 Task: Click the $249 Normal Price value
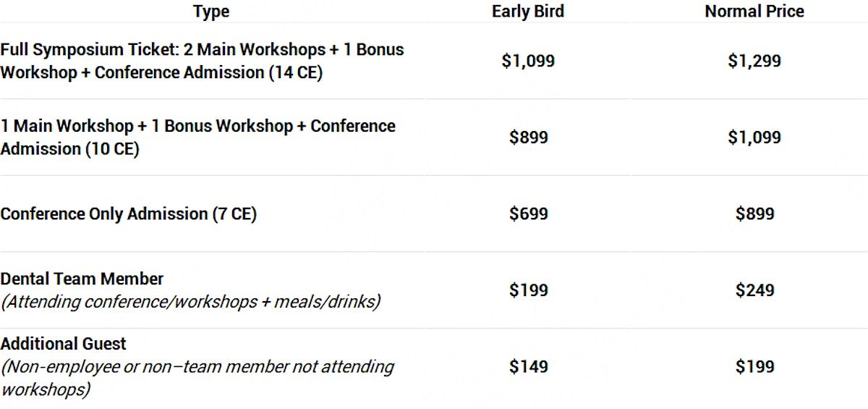pyautogui.click(x=754, y=290)
